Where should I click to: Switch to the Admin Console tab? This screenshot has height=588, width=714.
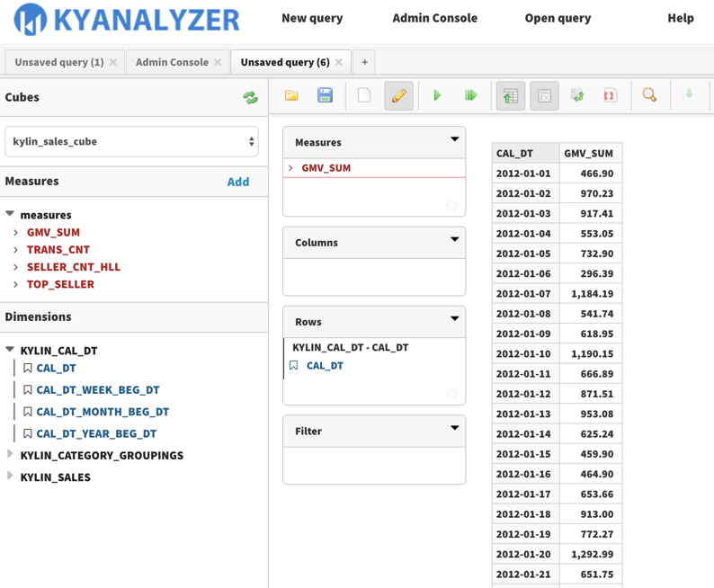tap(171, 62)
